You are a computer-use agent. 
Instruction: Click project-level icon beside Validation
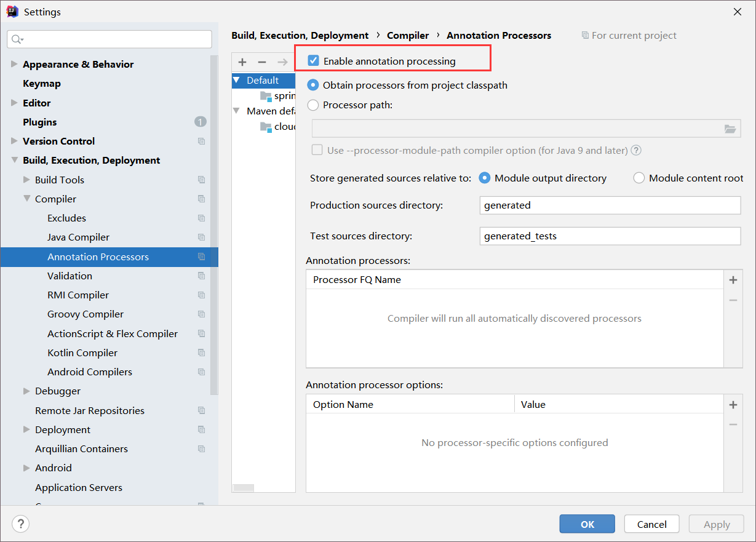[201, 276]
